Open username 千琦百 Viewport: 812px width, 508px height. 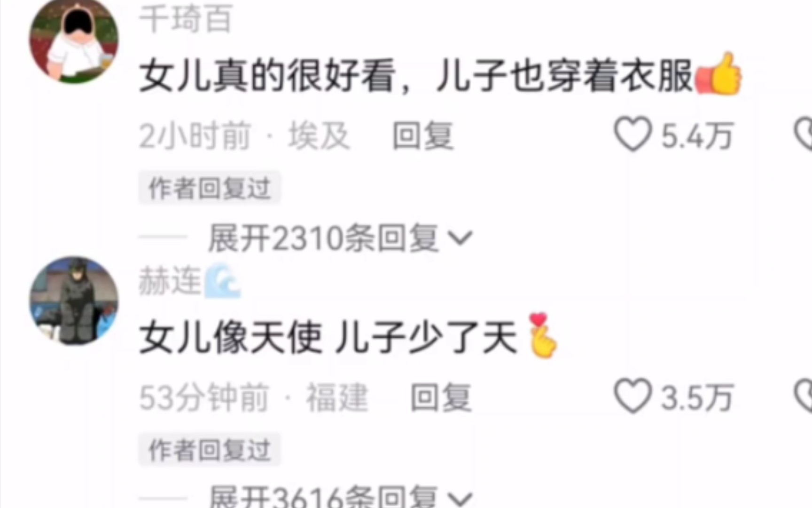[x=186, y=19]
